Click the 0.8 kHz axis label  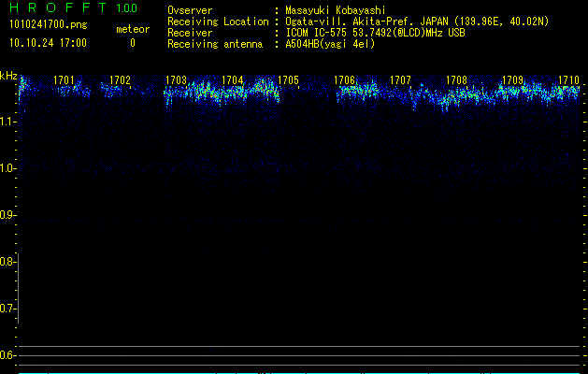(7, 262)
